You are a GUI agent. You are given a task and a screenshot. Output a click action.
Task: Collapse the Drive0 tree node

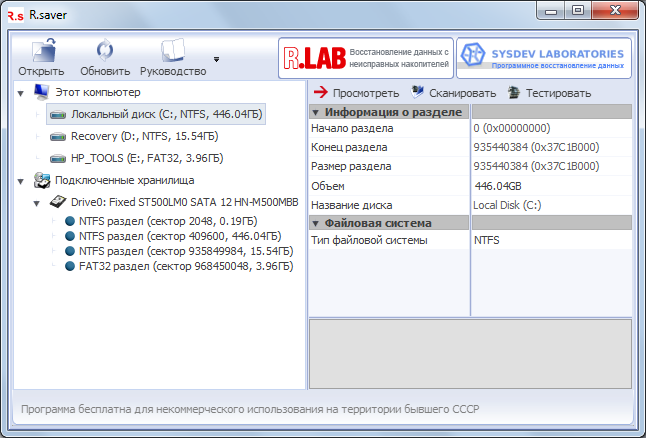(37, 203)
